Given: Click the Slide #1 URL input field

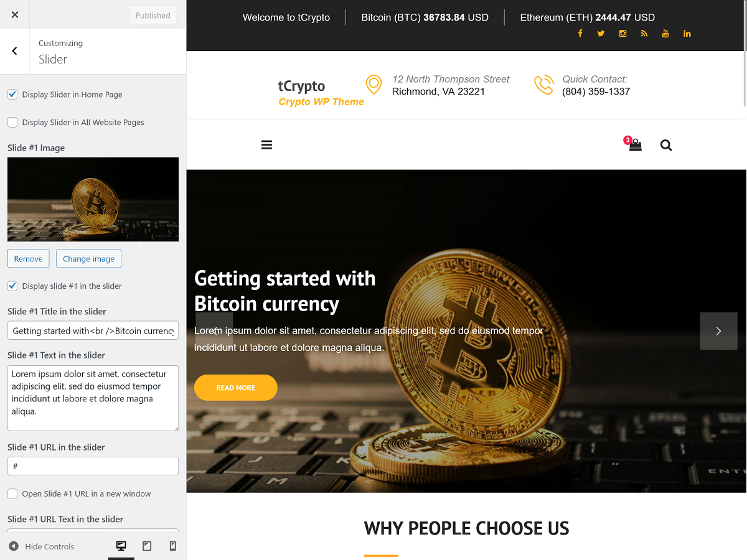Looking at the screenshot, I should click(93, 466).
